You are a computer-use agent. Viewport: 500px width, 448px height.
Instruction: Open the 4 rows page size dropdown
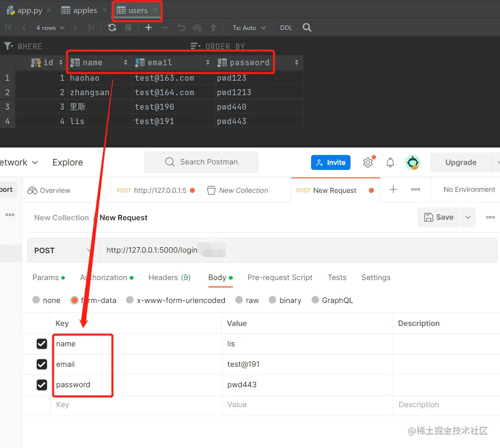point(50,28)
